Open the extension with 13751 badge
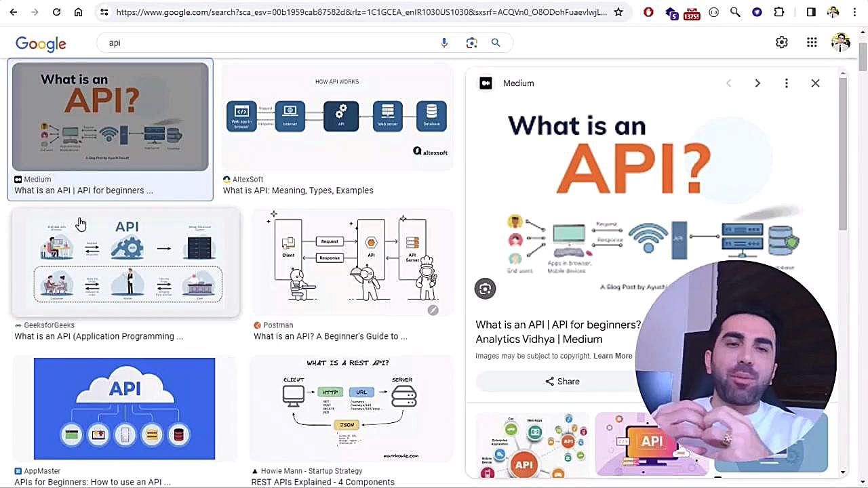Viewport: 868px width, 488px height. point(691,13)
